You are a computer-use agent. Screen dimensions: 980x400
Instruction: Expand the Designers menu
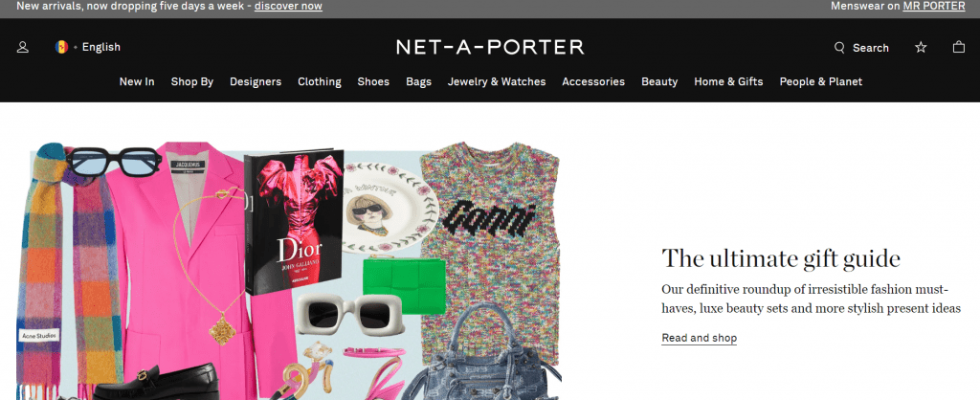tap(256, 82)
